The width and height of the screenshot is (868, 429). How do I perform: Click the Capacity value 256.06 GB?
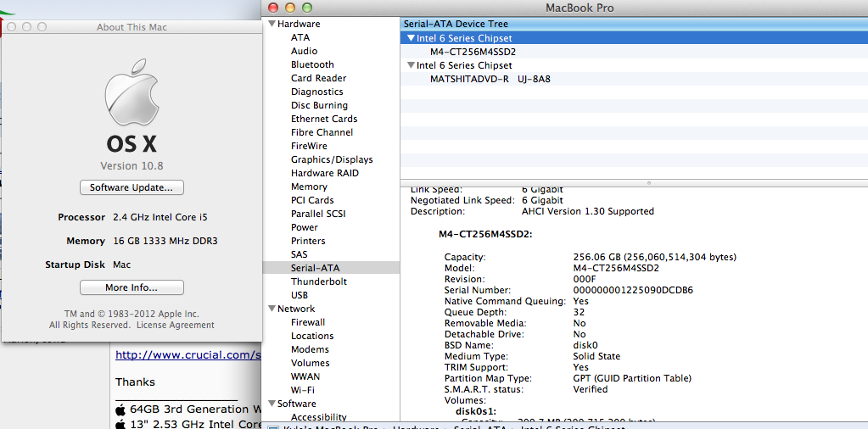tap(654, 257)
